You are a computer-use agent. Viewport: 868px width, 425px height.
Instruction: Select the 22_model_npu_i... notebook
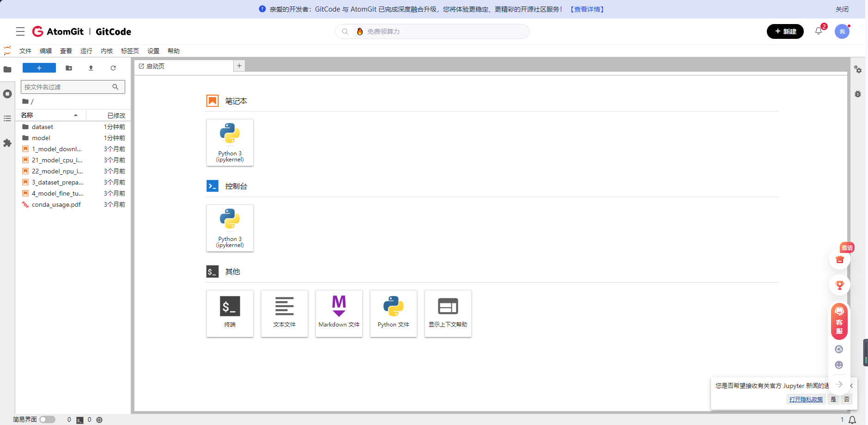pos(73,171)
